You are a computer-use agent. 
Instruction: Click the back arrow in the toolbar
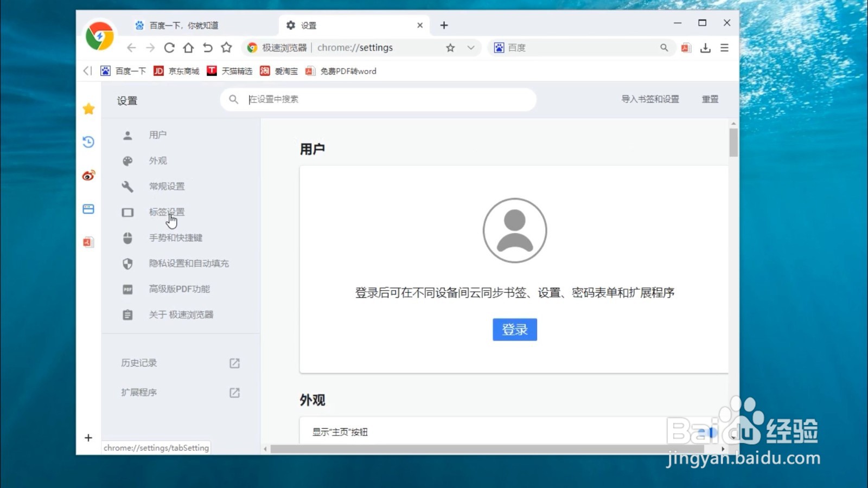coord(131,48)
